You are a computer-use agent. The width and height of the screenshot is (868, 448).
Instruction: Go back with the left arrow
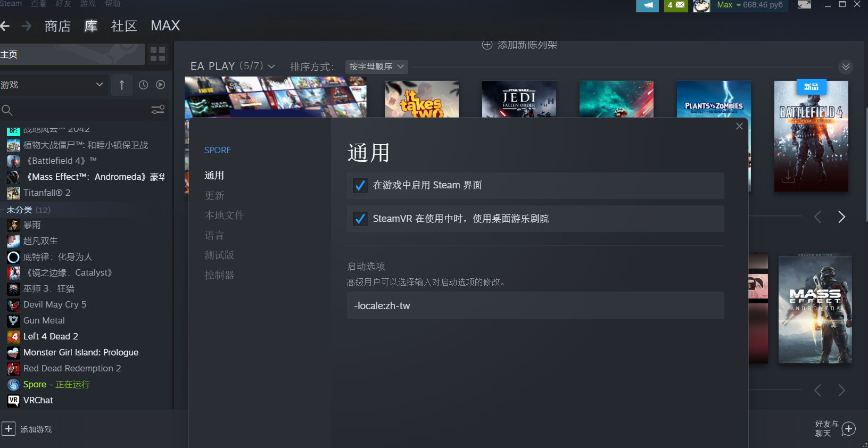point(5,26)
